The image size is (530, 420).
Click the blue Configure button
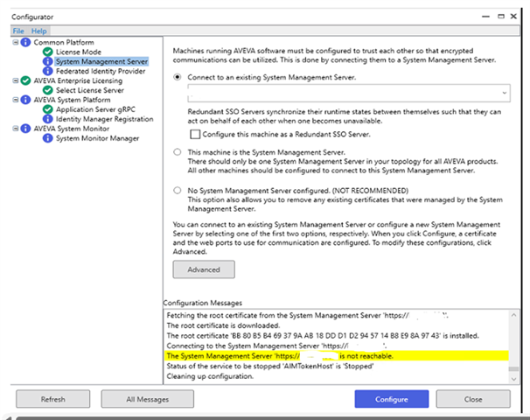[392, 399]
